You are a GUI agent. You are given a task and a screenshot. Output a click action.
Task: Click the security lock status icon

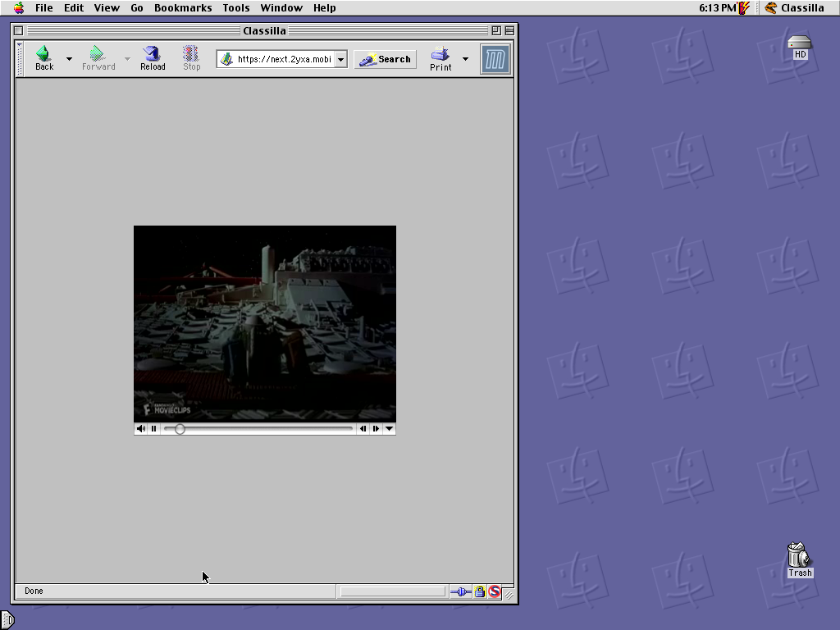point(480,591)
